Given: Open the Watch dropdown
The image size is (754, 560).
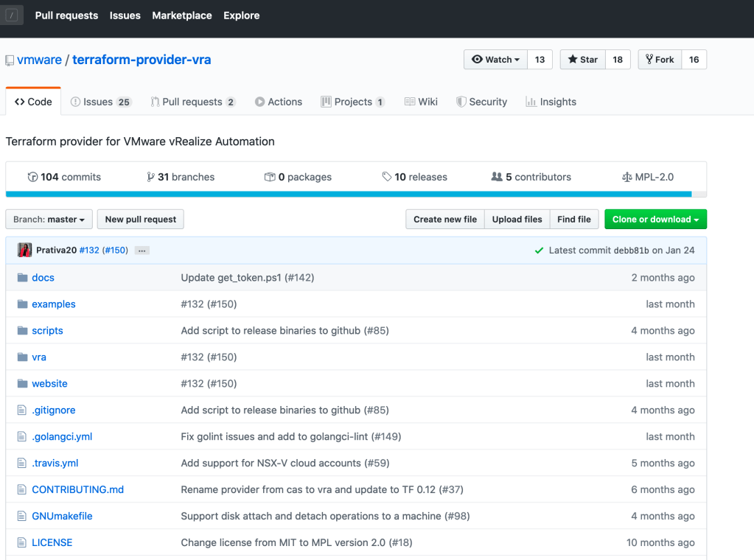Looking at the screenshot, I should 496,60.
